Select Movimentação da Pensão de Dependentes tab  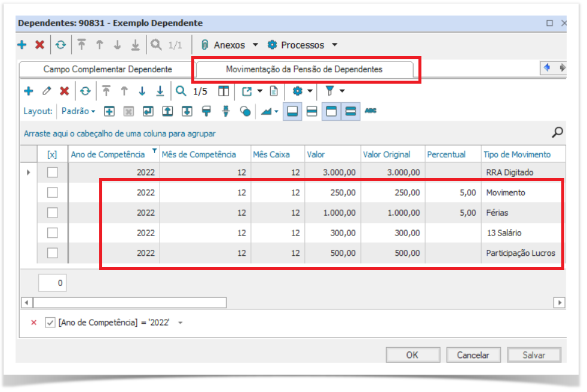(x=304, y=70)
